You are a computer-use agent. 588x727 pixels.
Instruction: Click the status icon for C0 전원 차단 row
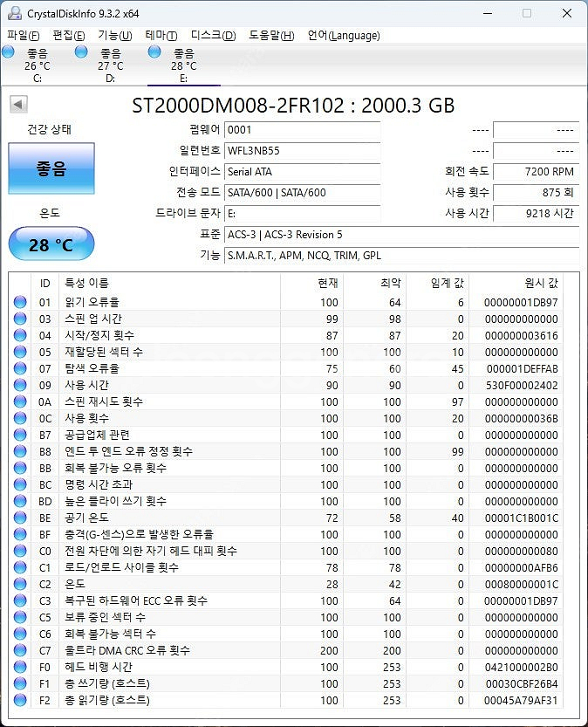[20, 551]
